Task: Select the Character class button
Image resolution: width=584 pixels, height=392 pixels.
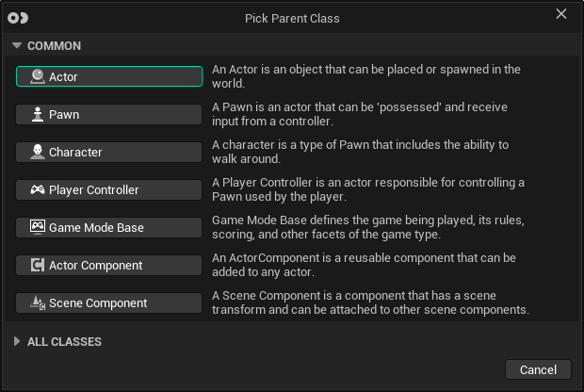Action: tap(109, 152)
